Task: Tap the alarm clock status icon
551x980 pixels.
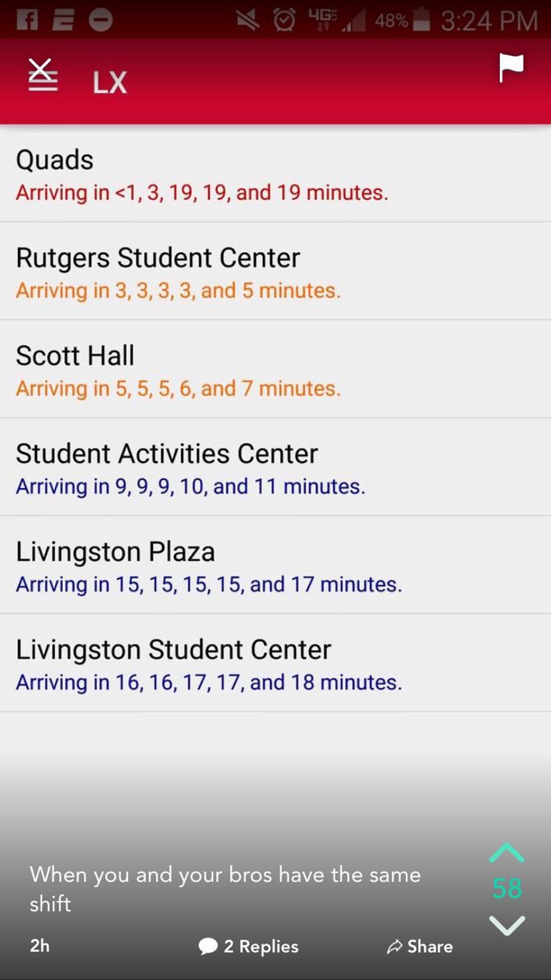Action: pos(284,20)
